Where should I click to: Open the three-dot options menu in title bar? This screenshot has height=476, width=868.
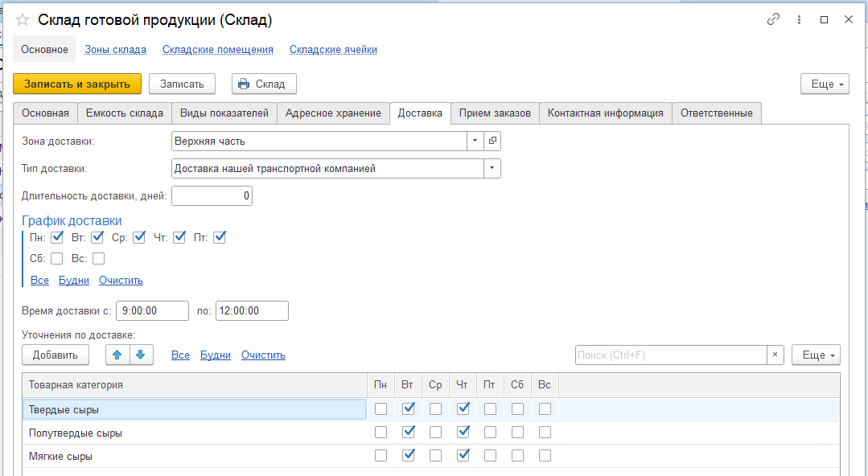tap(799, 19)
